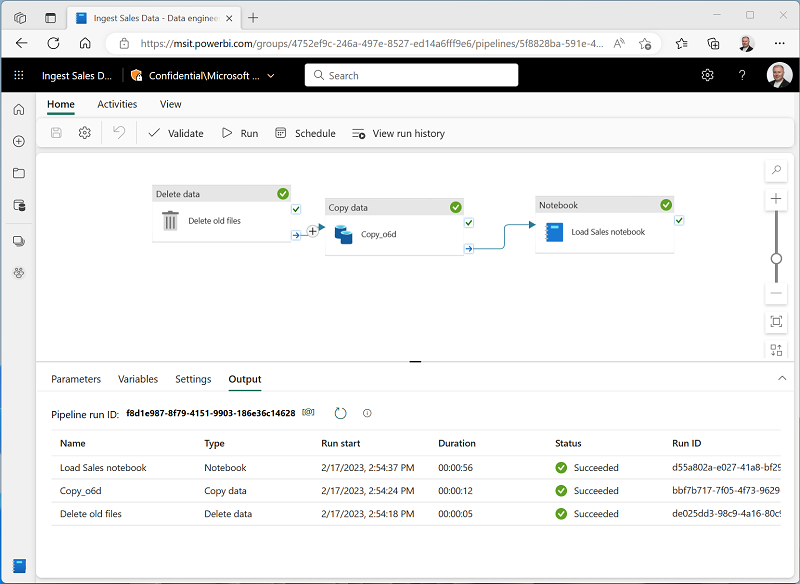The image size is (800, 584).
Task: Copy the pipeline run ID
Action: coord(309,413)
